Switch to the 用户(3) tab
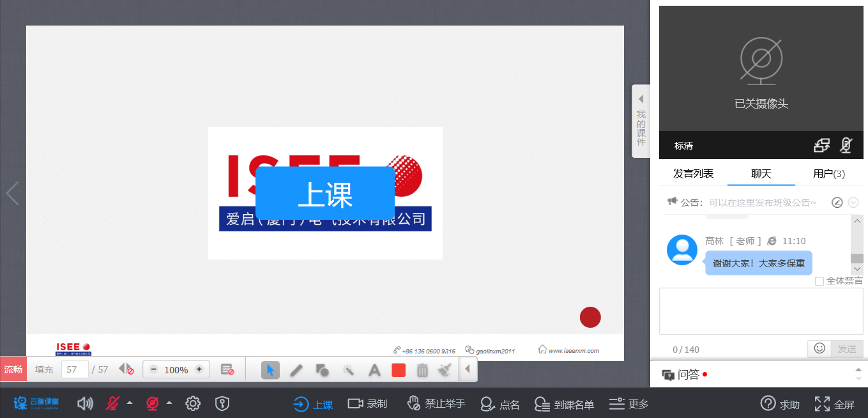The width and height of the screenshot is (868, 418). 829,174
